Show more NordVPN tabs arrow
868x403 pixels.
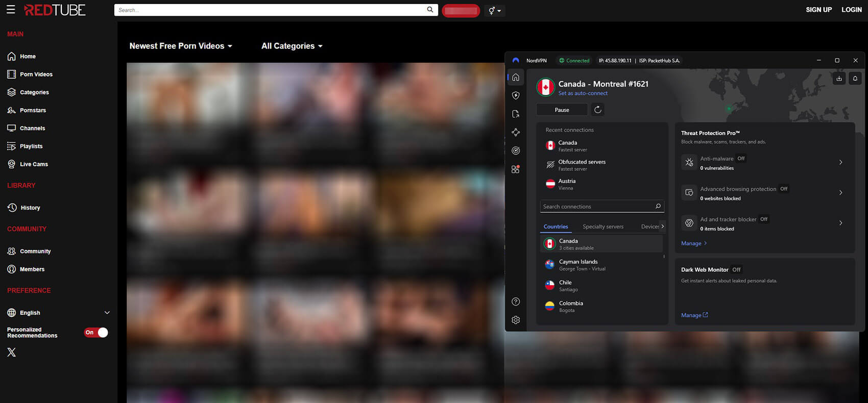663,226
